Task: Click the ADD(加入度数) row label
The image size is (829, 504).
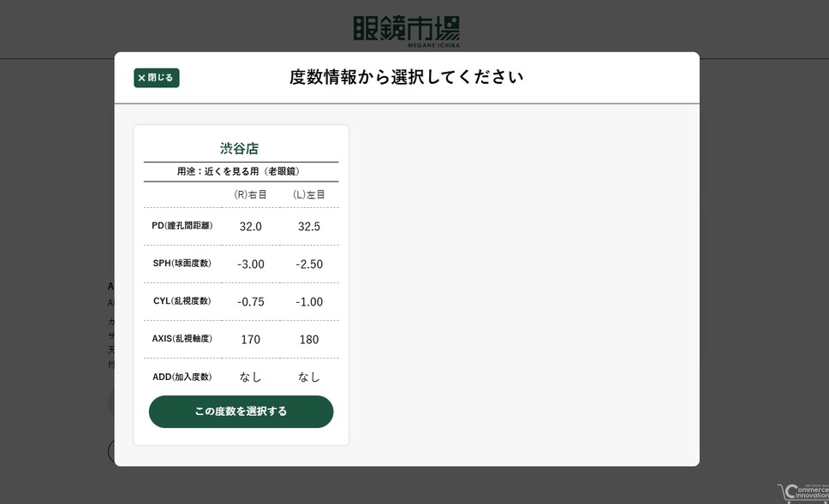Action: (x=182, y=377)
